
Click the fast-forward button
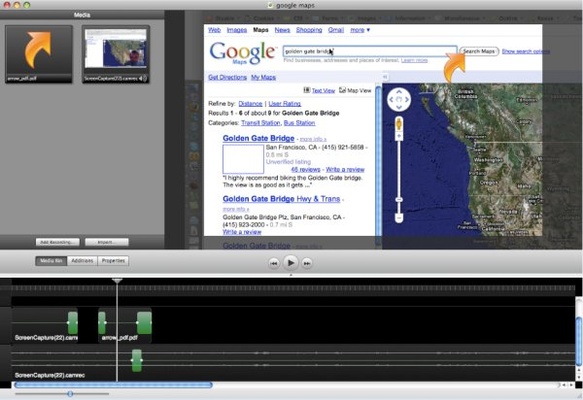(307, 263)
